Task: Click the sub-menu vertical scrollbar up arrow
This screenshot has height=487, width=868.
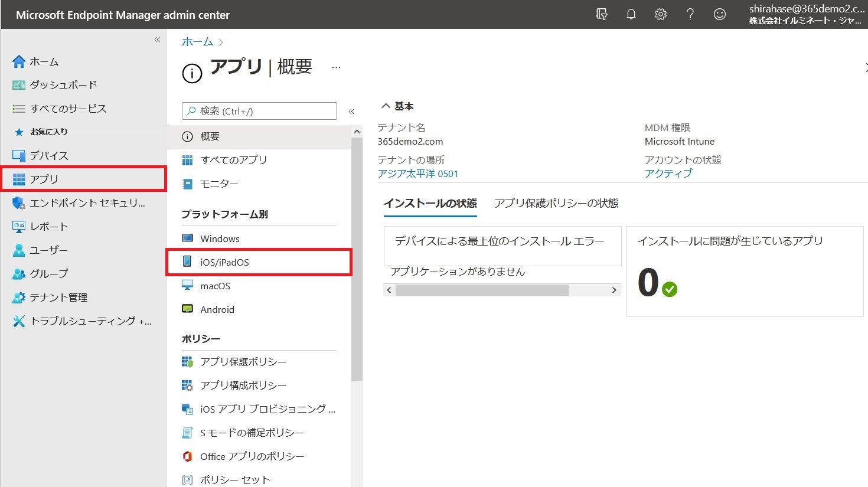Action: tap(357, 132)
